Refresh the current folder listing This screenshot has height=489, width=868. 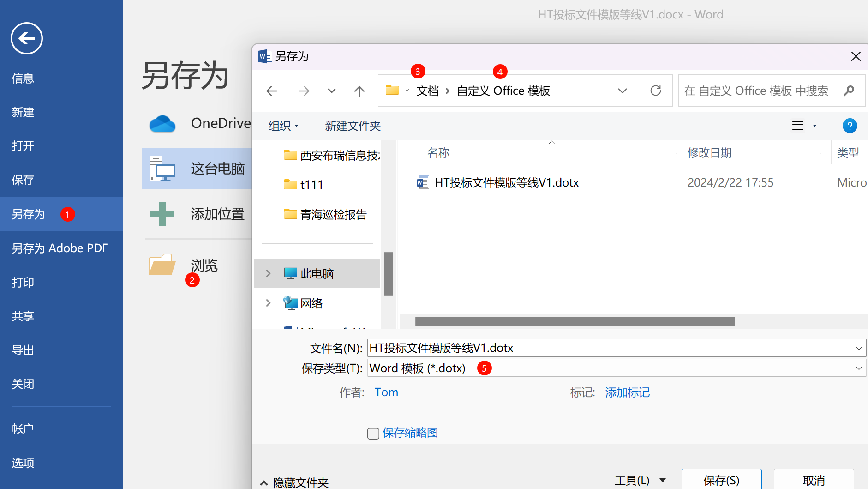(656, 91)
